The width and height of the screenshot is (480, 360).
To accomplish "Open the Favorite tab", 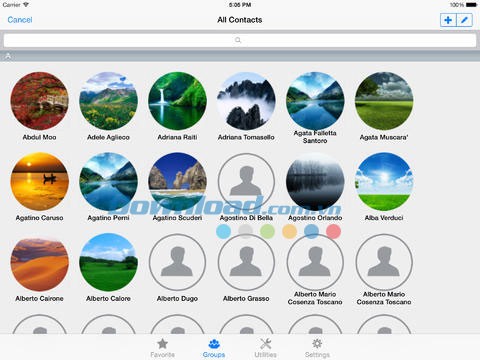I will point(162,348).
